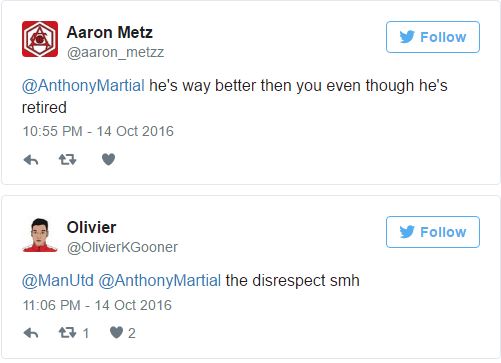Follow Aaron Metz
This screenshot has width=501, height=363.
tap(433, 37)
